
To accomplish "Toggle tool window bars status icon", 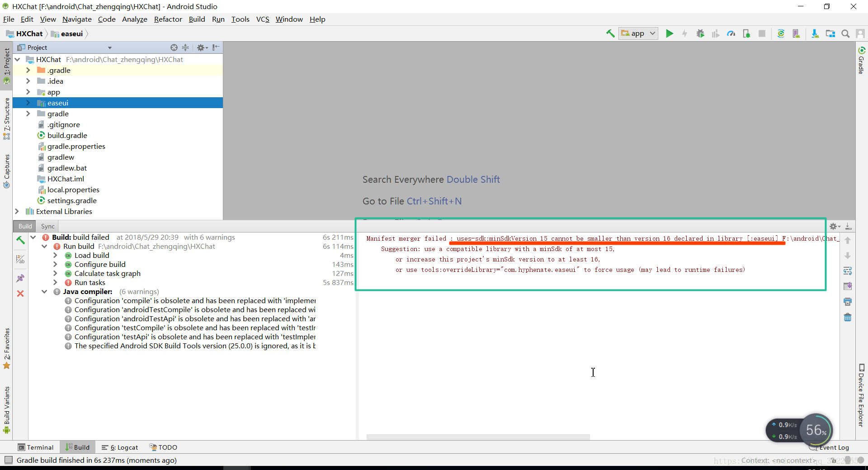I will pyautogui.click(x=8, y=460).
